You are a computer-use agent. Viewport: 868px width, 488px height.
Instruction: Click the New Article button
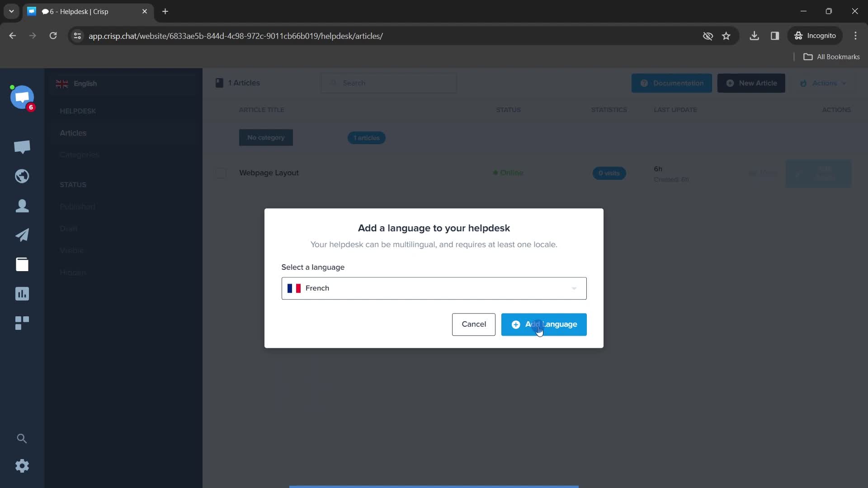(753, 83)
